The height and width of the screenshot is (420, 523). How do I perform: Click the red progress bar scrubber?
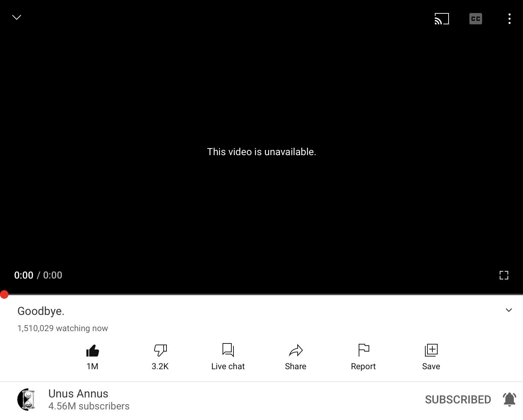pyautogui.click(x=4, y=294)
